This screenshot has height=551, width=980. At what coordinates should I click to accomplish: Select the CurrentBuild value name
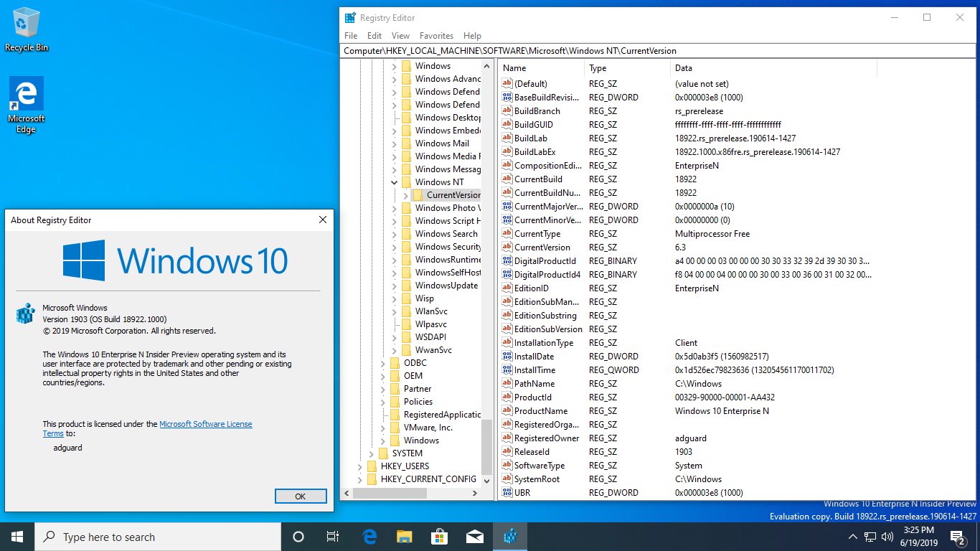[538, 179]
